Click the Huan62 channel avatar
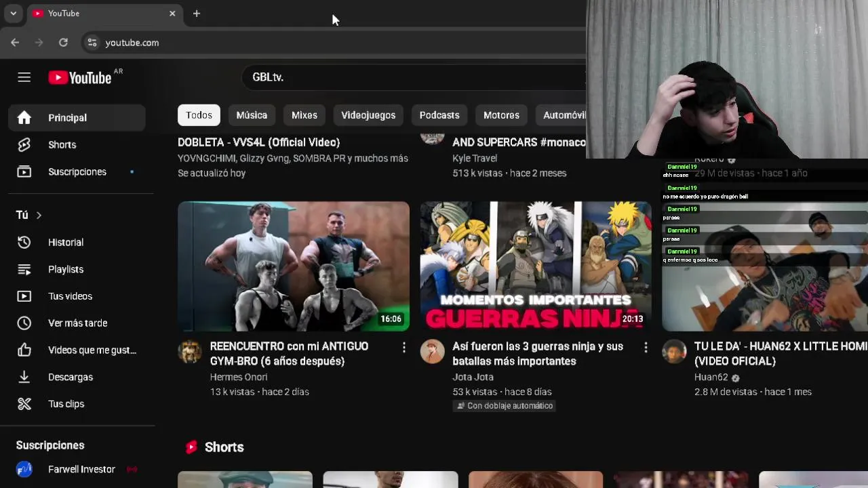 [x=674, y=352]
